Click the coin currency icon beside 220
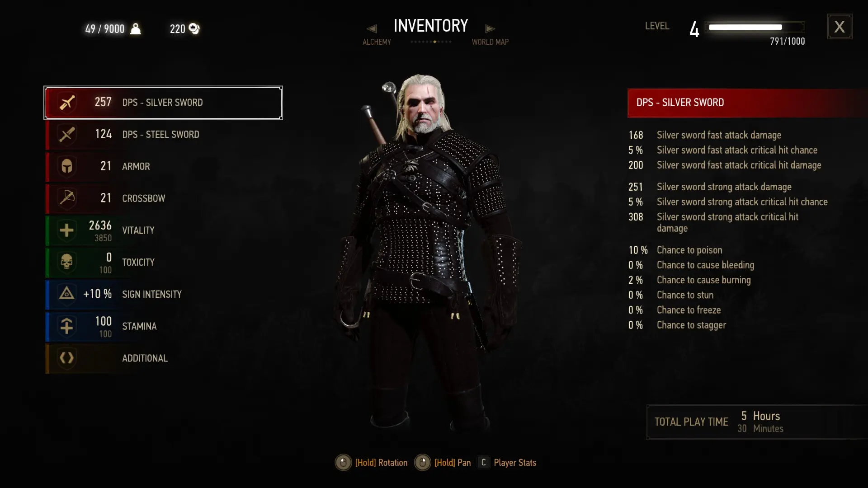This screenshot has height=488, width=868. tap(194, 28)
